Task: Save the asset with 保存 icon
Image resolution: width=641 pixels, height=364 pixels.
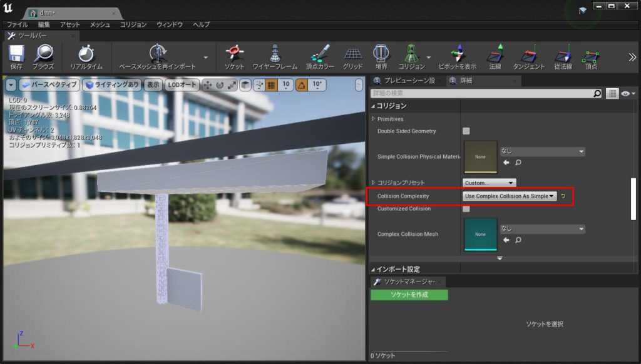Action: [x=16, y=57]
